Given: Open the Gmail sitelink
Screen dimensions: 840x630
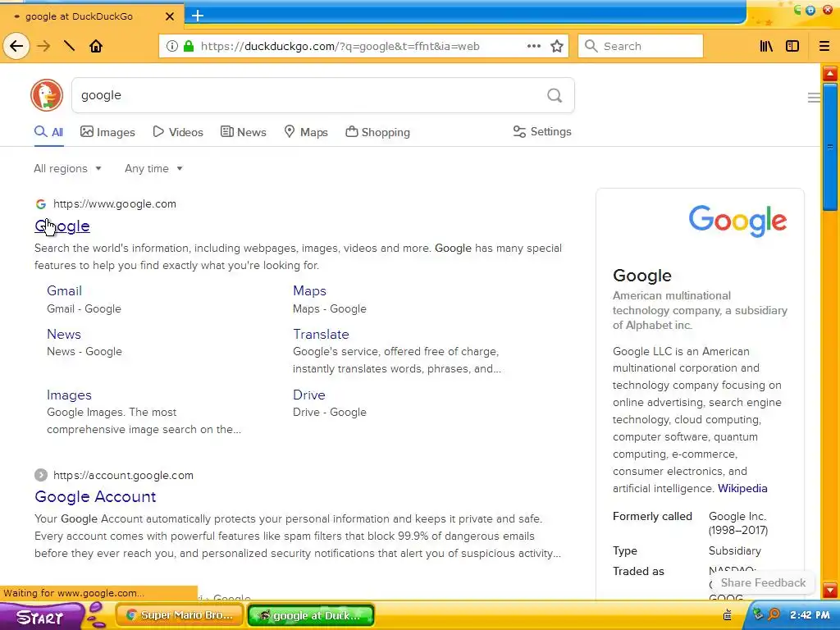Looking at the screenshot, I should coord(64,291).
